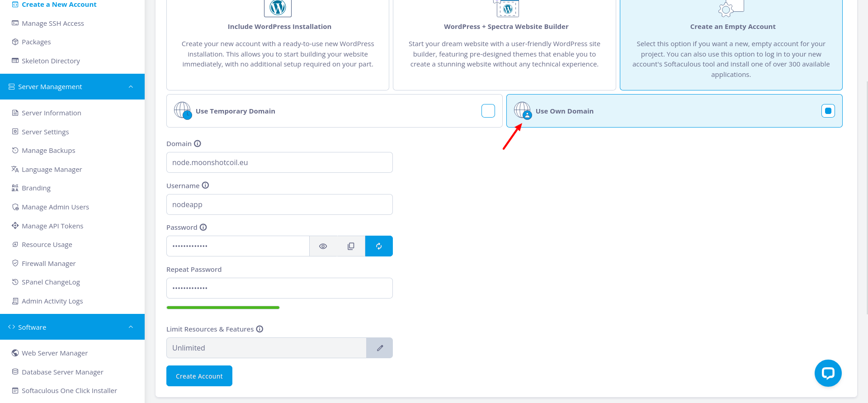
Task: Click the Domain field info icon
Action: point(198,143)
